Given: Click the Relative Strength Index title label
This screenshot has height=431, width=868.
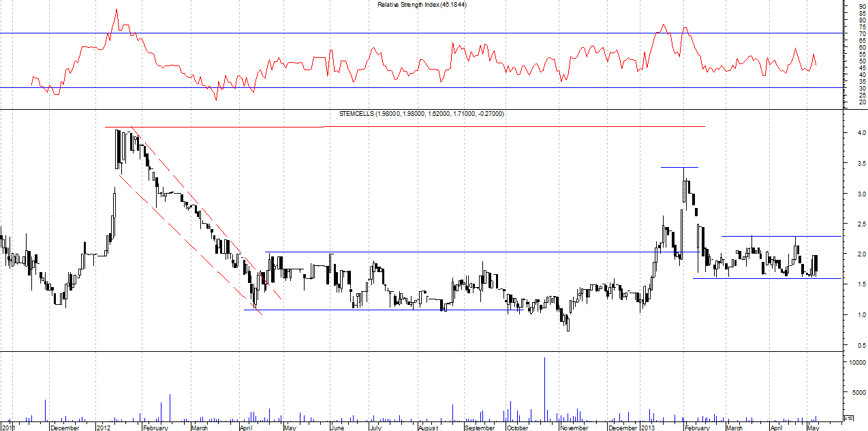Looking at the screenshot, I should (422, 5).
